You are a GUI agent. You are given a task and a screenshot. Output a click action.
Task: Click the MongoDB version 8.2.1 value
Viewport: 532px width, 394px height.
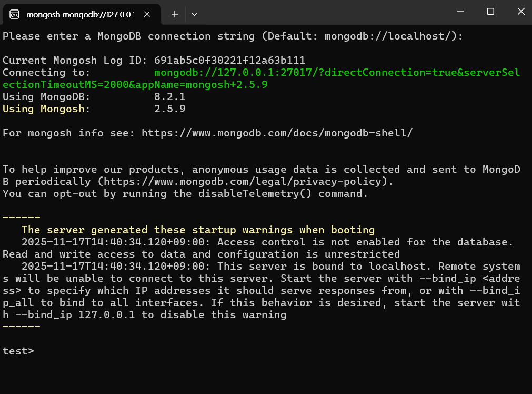pos(169,97)
